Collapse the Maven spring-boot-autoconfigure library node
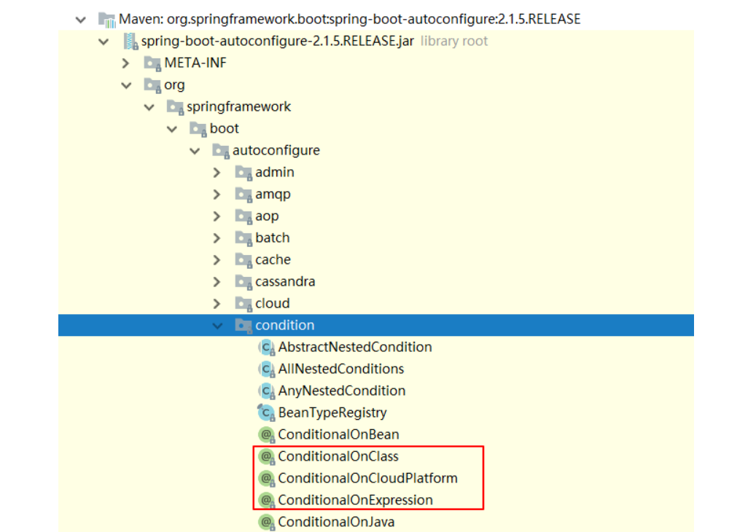756x532 pixels. (80, 20)
